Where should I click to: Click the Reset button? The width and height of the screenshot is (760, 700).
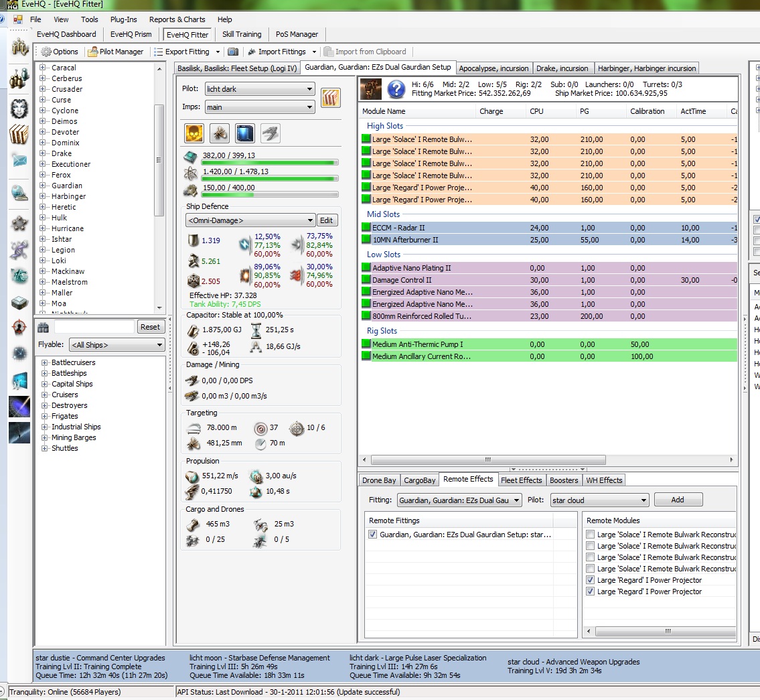pyautogui.click(x=150, y=327)
